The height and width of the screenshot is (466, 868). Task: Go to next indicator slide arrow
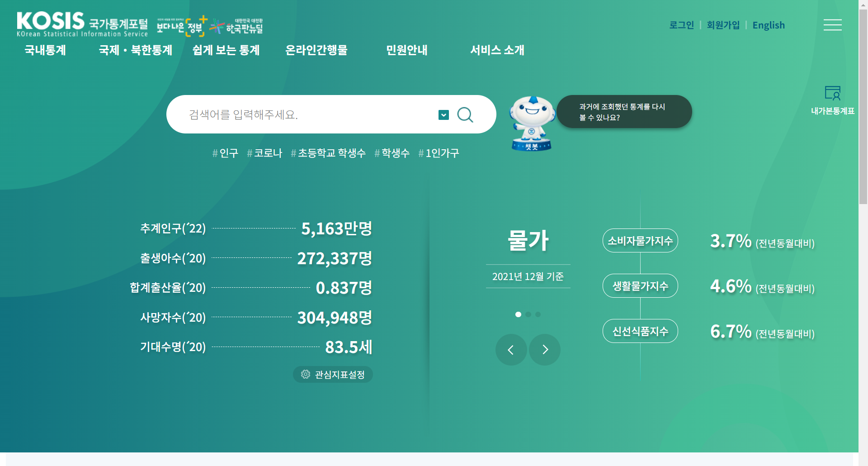(545, 350)
